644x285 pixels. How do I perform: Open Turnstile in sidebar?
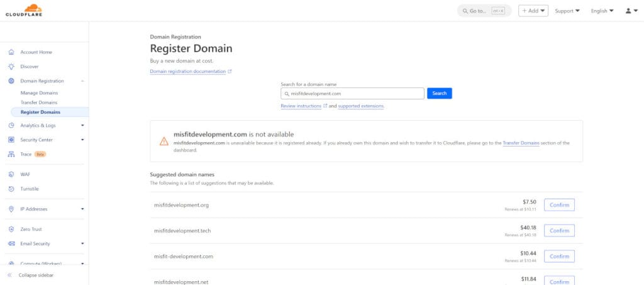click(x=30, y=189)
